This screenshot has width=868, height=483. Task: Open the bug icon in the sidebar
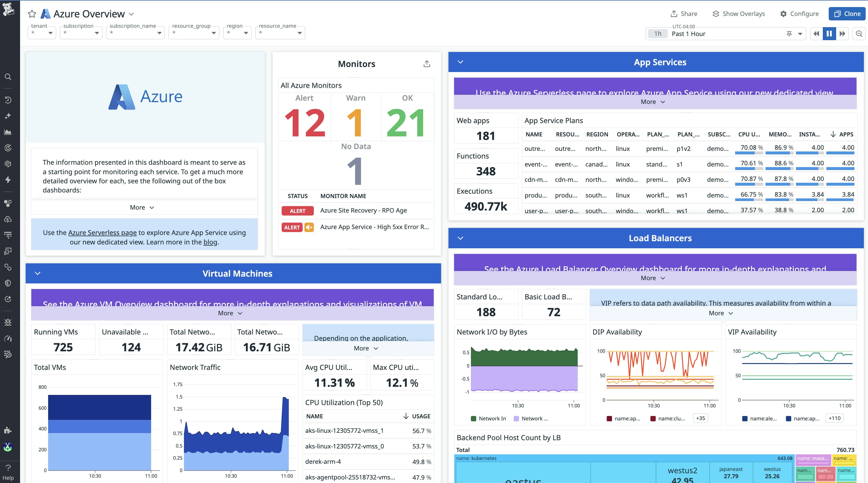8,322
